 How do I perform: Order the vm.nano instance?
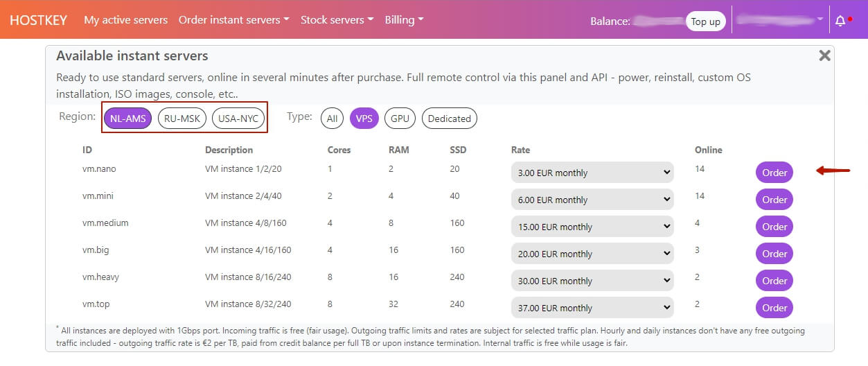pyautogui.click(x=774, y=173)
